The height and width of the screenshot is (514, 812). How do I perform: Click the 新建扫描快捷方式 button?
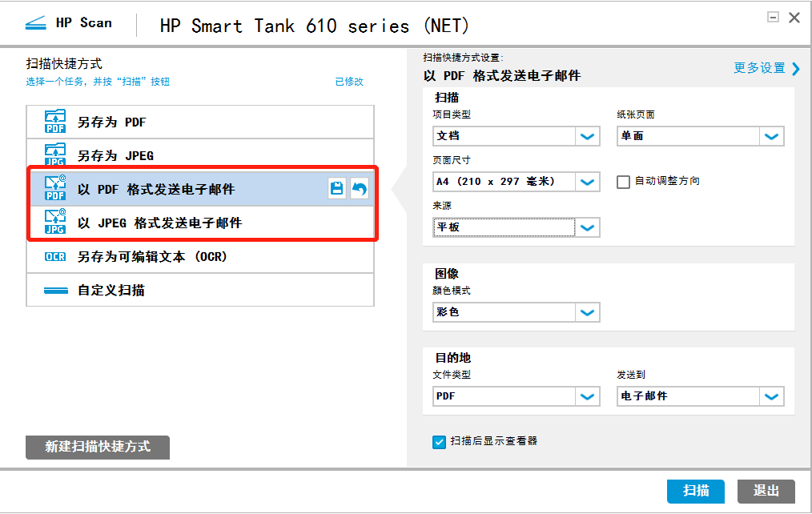[x=98, y=447]
